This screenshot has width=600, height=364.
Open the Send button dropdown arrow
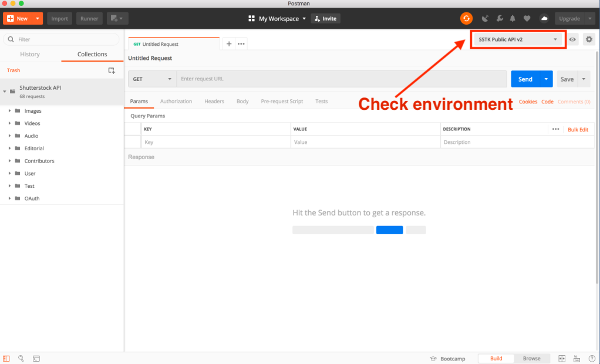tap(546, 79)
